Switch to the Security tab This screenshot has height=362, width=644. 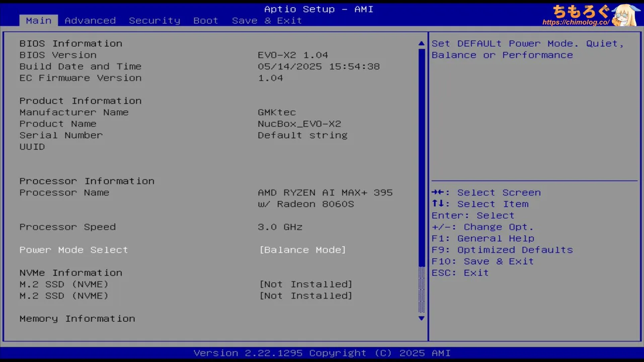154,21
